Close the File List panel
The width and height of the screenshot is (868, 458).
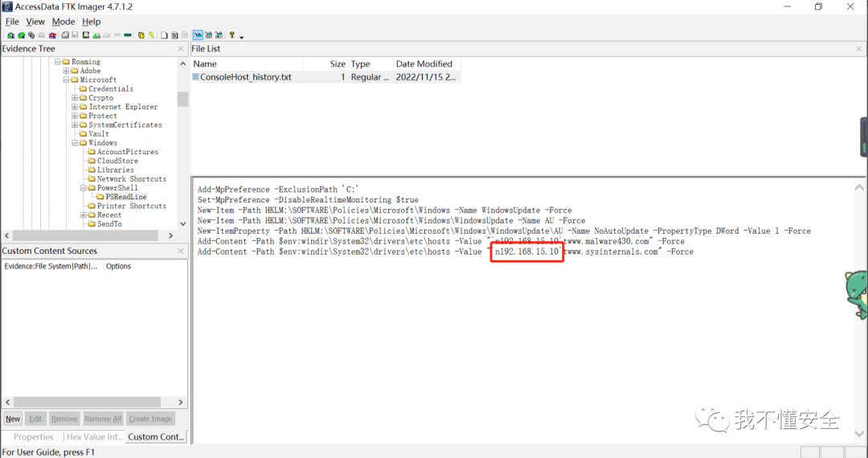(858, 49)
